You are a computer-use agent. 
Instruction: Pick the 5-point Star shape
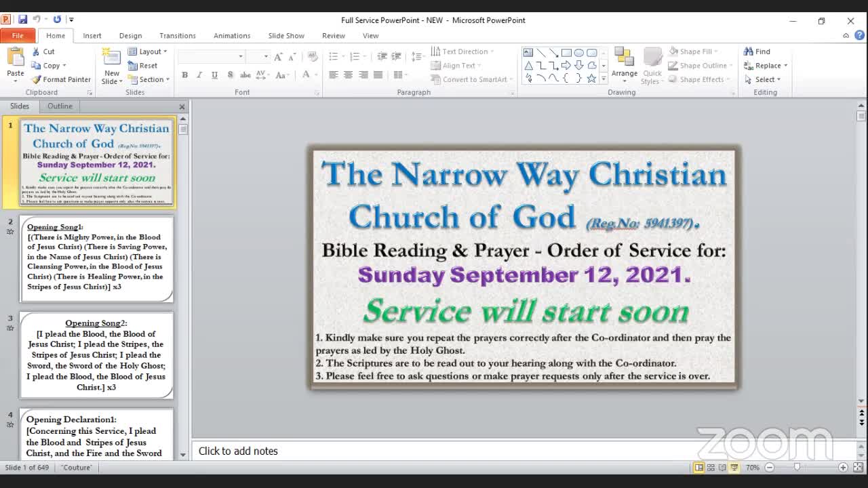(592, 78)
